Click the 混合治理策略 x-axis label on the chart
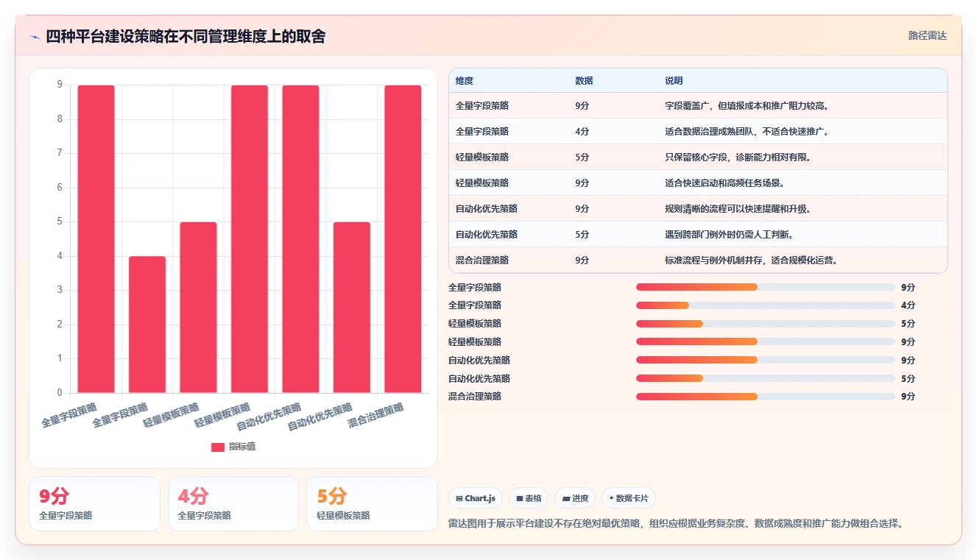Viewport: 977px width, 560px height. coord(376,416)
